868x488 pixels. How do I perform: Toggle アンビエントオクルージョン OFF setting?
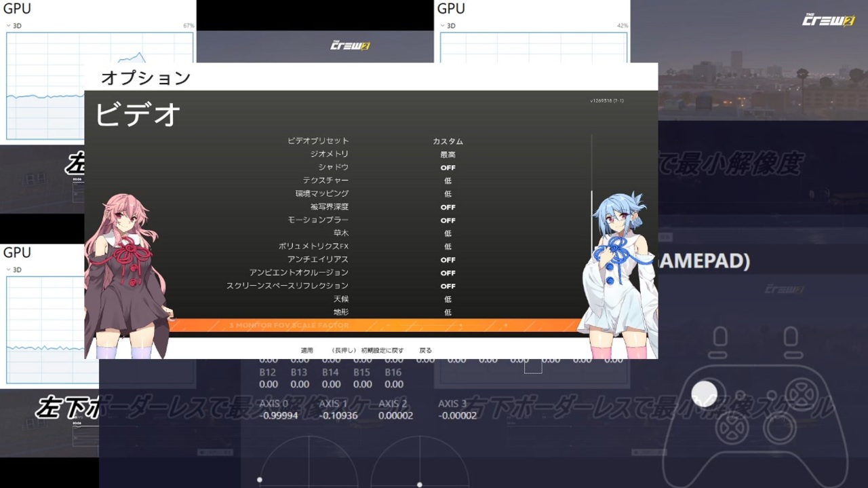click(x=448, y=273)
